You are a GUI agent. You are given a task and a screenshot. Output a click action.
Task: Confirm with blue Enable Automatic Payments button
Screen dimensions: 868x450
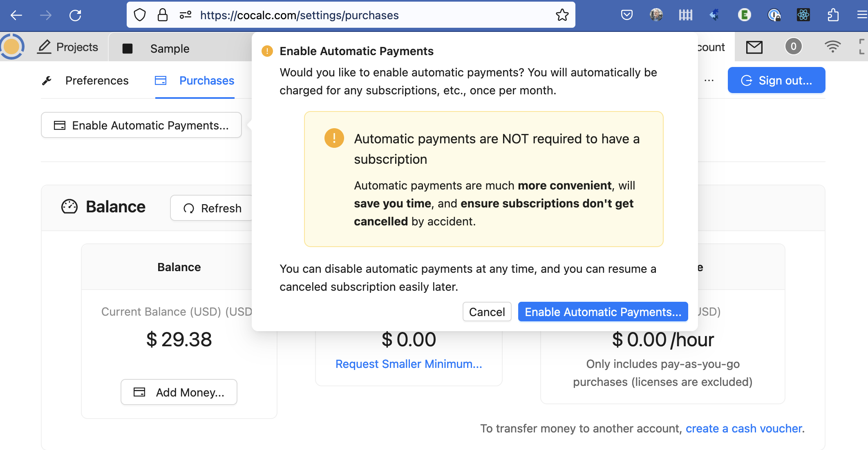click(603, 312)
